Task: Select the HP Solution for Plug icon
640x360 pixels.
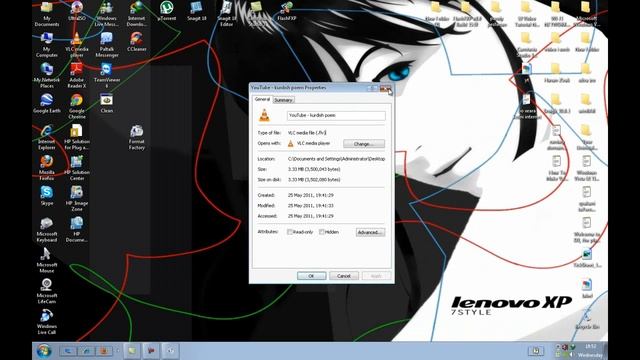Action: click(77, 137)
